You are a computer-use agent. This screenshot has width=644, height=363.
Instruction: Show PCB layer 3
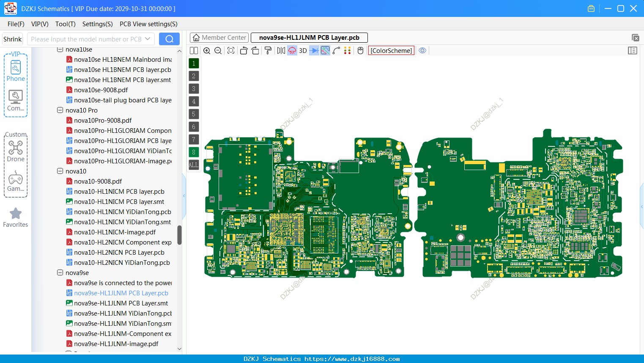click(x=194, y=89)
